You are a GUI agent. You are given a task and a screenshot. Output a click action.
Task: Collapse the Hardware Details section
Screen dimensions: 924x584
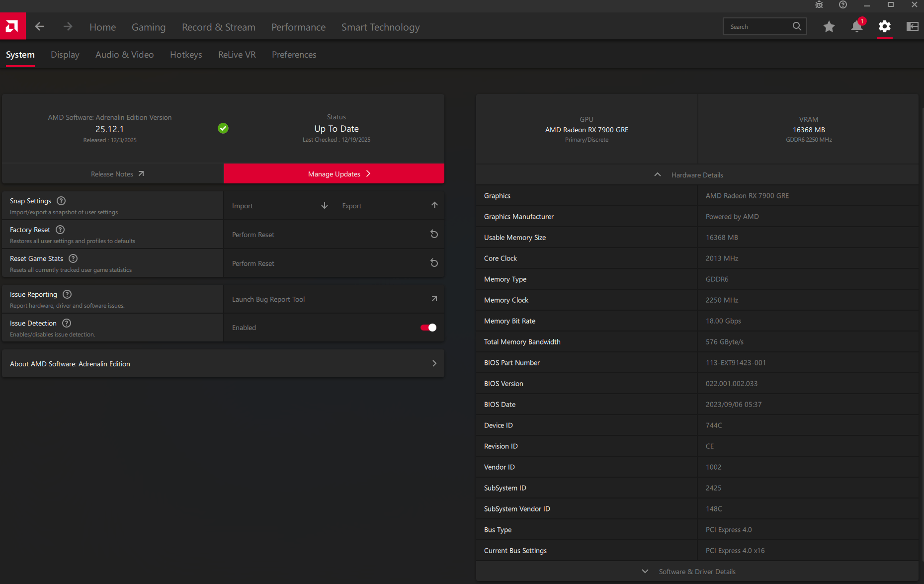[697, 175]
